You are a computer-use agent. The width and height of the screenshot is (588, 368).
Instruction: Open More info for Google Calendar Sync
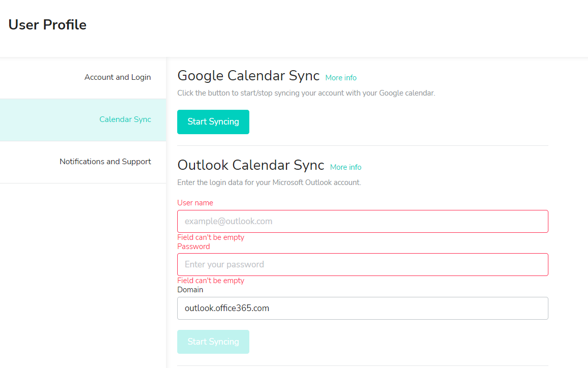coord(341,78)
